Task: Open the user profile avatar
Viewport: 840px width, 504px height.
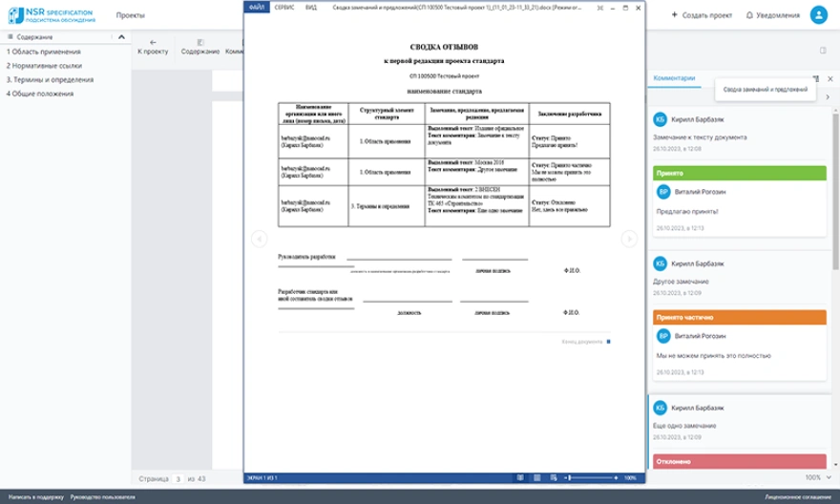Action: tap(819, 15)
